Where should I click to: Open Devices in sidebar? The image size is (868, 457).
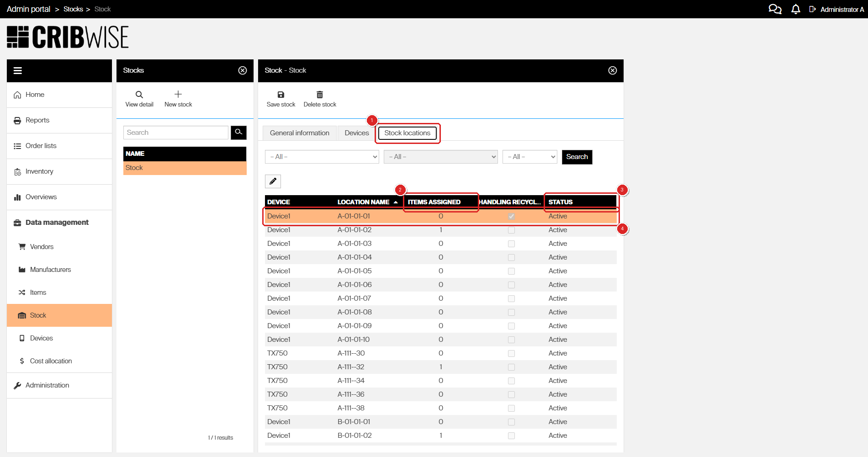click(59, 338)
